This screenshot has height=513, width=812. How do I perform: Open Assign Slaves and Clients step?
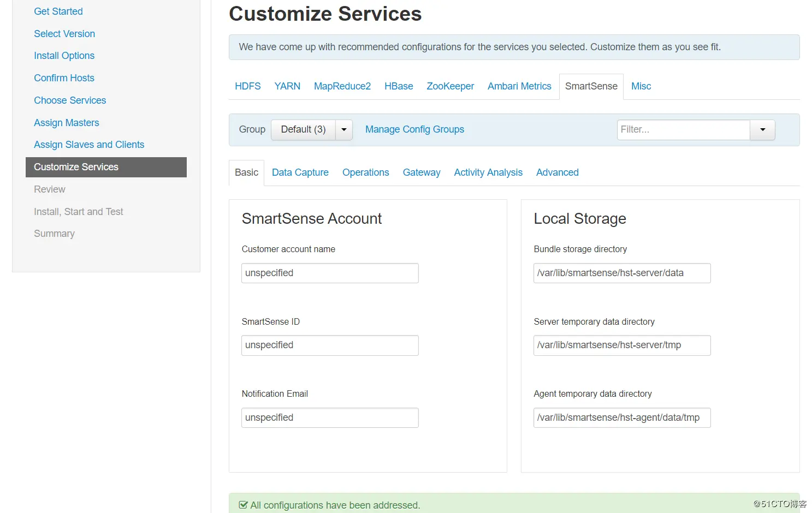coord(89,145)
